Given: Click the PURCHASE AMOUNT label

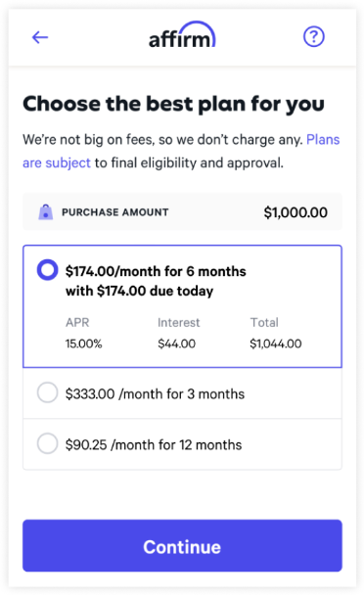Looking at the screenshot, I should pyautogui.click(x=115, y=212).
